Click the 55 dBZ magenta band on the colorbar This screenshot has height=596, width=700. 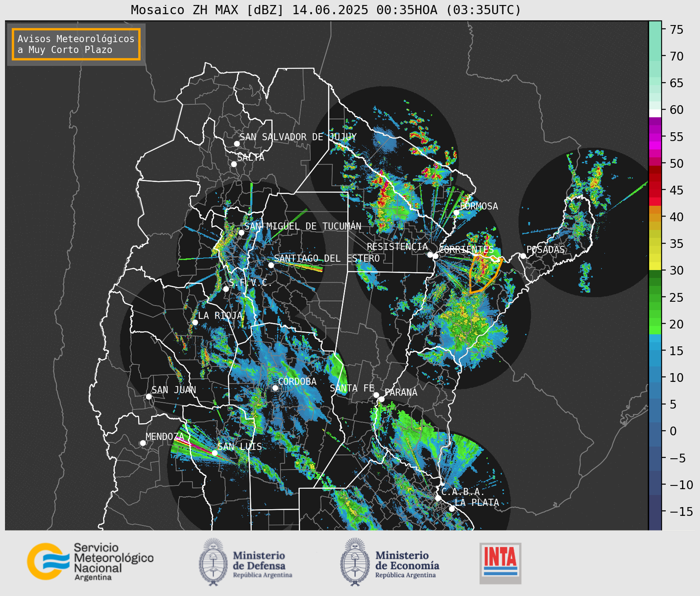tap(655, 137)
